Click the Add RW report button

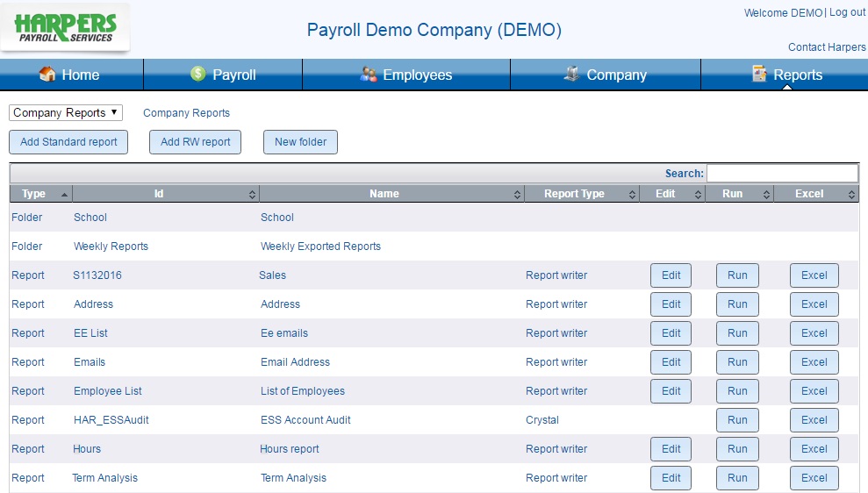(196, 142)
